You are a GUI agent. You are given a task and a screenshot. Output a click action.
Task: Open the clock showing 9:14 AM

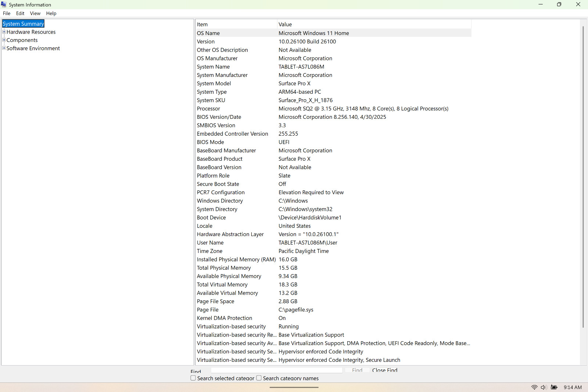click(x=573, y=387)
